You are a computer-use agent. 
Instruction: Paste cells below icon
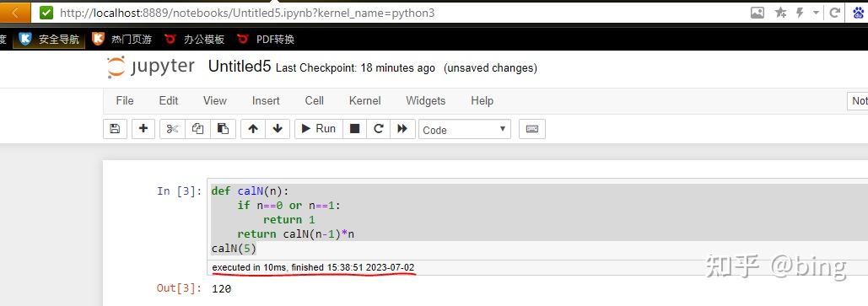coord(223,129)
